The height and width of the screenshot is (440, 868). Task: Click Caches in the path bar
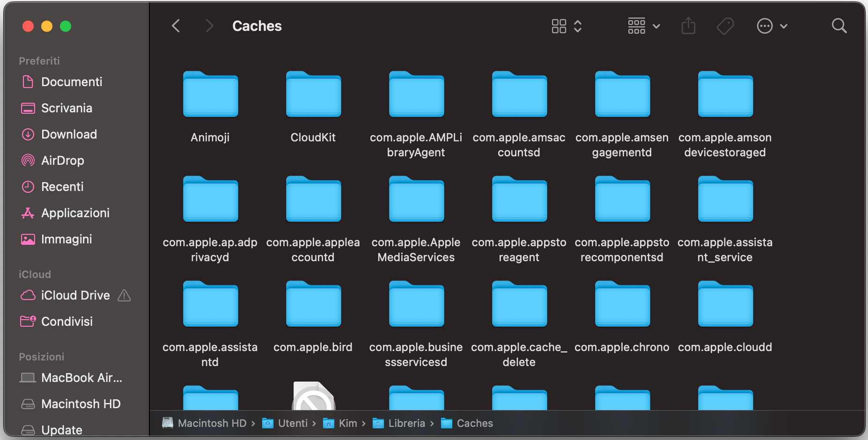tap(467, 423)
